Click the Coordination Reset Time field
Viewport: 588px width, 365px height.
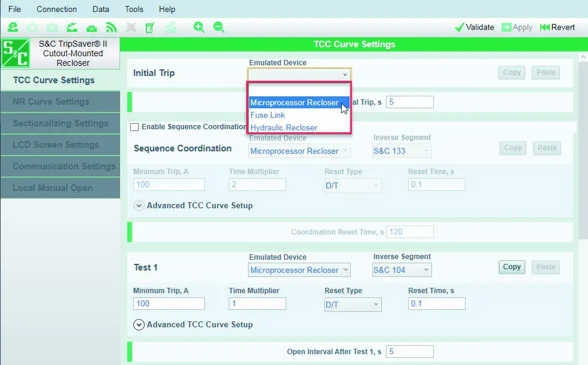409,232
